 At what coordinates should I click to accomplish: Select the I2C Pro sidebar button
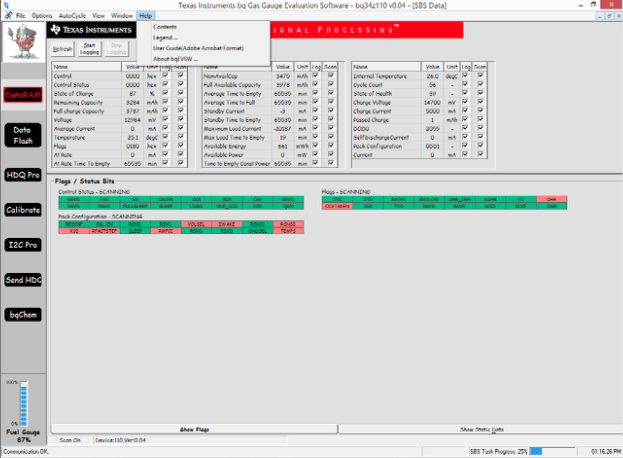tap(23, 245)
